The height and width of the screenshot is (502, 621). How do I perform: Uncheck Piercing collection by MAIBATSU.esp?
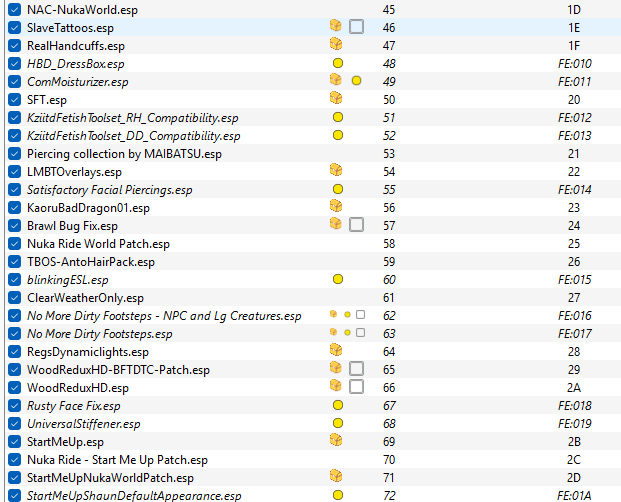[x=15, y=154]
